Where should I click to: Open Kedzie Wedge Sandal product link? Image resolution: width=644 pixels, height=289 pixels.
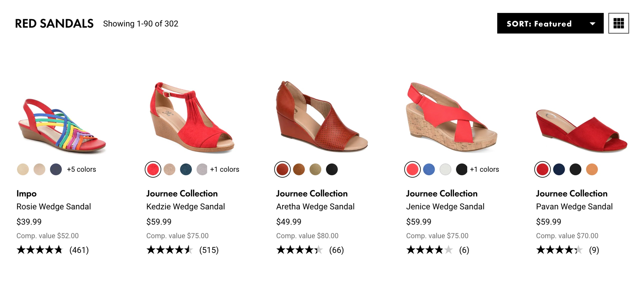(x=185, y=206)
